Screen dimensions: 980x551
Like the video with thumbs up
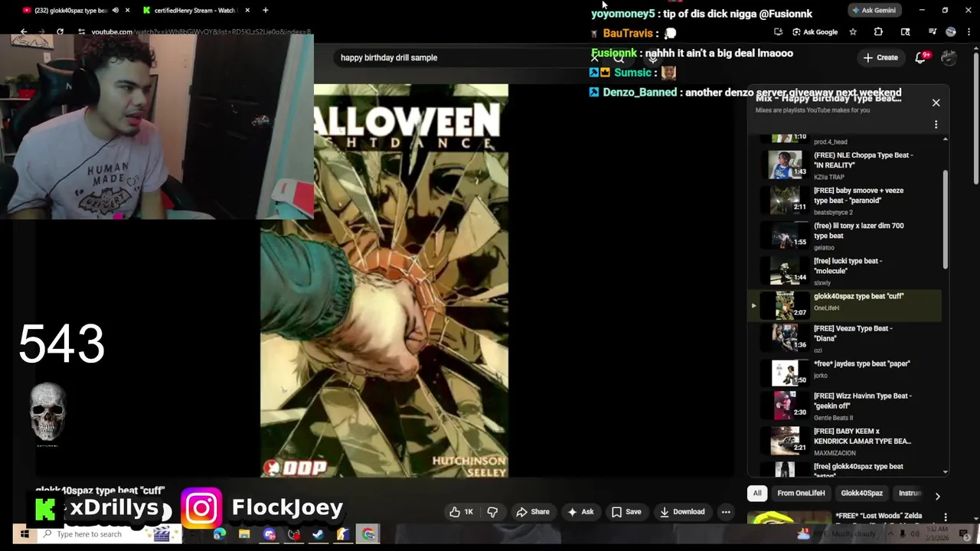pos(462,512)
